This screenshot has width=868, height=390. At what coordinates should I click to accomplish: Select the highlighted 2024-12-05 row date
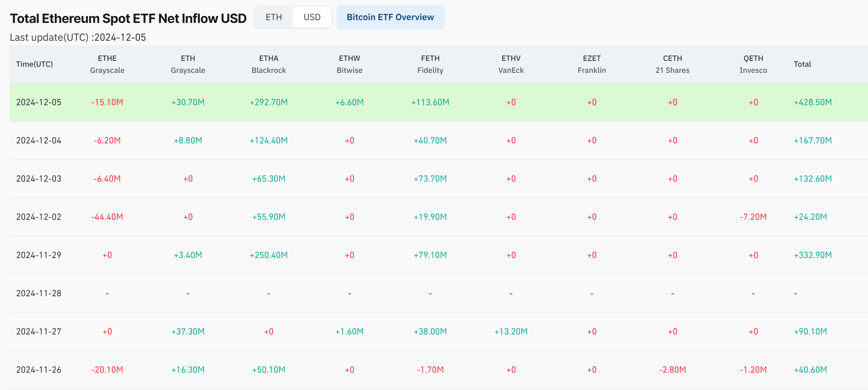[39, 102]
